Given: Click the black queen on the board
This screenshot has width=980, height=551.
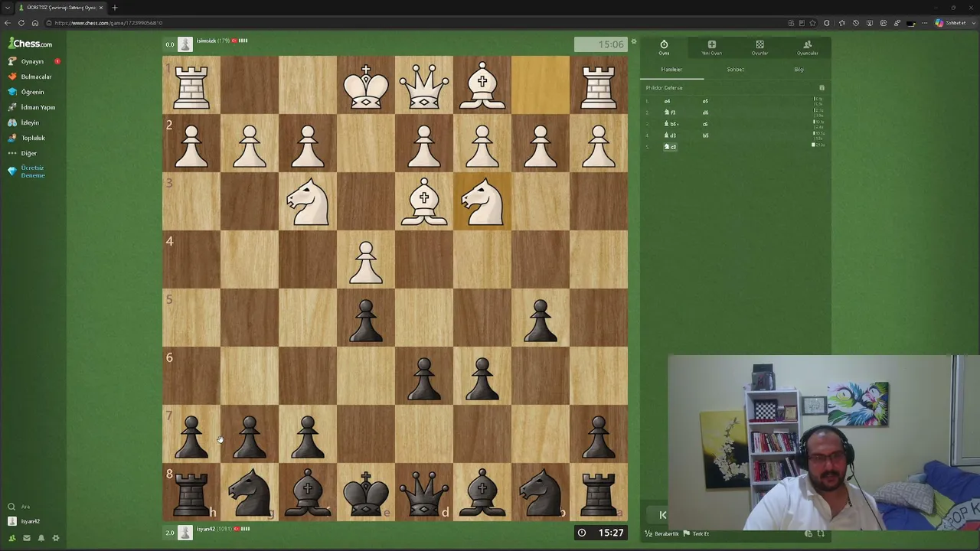Looking at the screenshot, I should point(424,491).
